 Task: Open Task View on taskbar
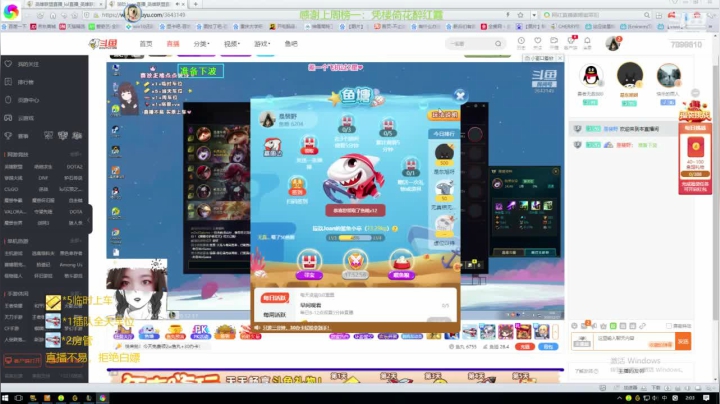[x=19, y=398]
